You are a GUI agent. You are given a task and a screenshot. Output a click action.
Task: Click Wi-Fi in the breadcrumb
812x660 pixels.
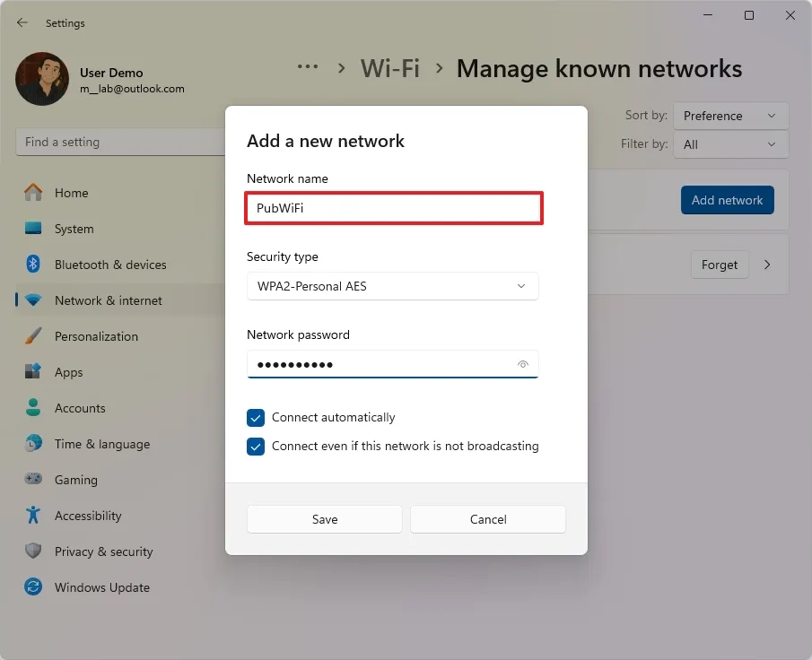(x=389, y=68)
